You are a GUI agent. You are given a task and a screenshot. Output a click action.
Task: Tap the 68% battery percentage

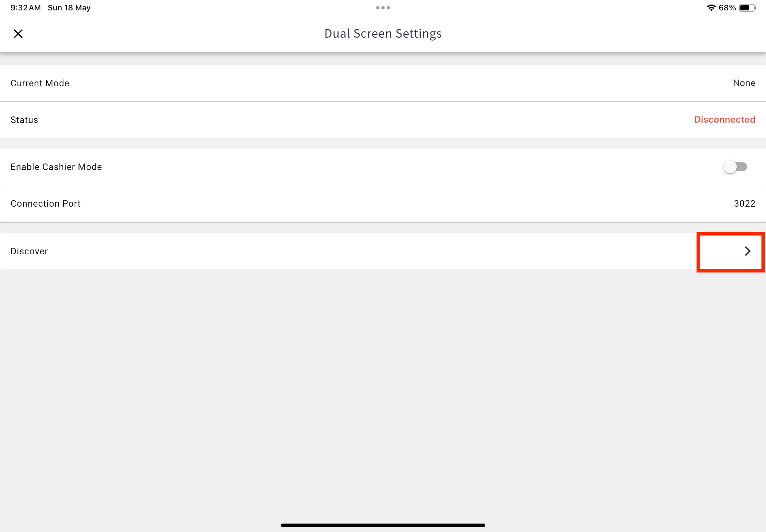pos(727,8)
